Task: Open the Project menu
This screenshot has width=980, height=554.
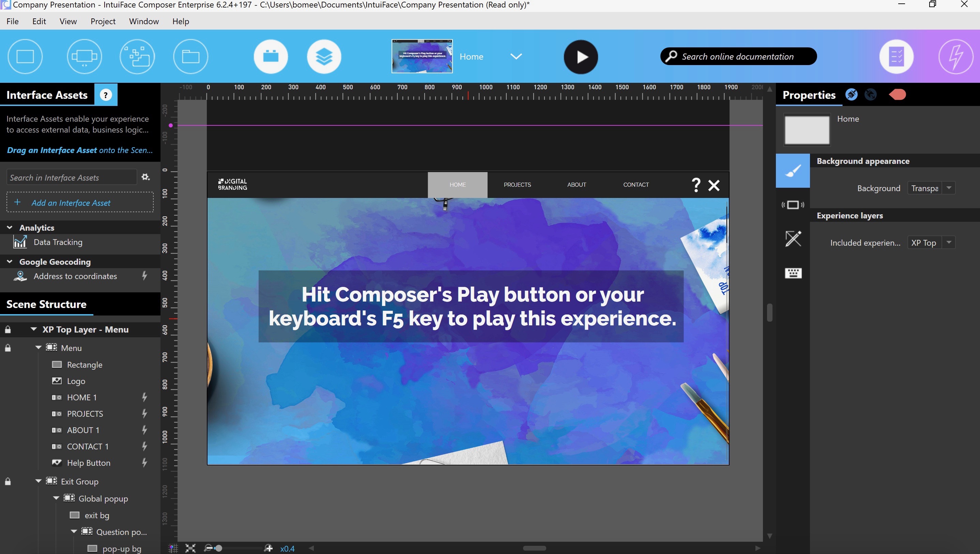Action: coord(103,21)
